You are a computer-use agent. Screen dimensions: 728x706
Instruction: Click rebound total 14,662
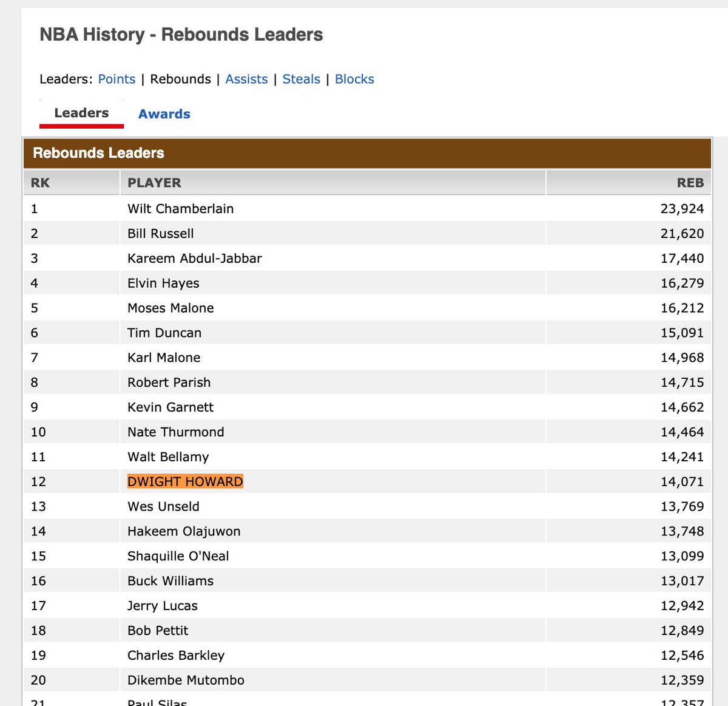pyautogui.click(x=682, y=407)
